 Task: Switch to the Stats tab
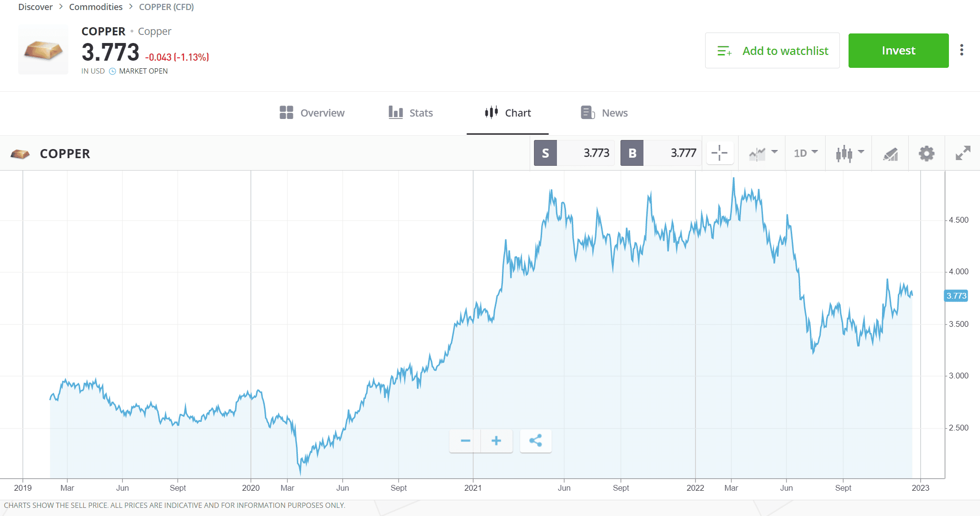click(411, 113)
